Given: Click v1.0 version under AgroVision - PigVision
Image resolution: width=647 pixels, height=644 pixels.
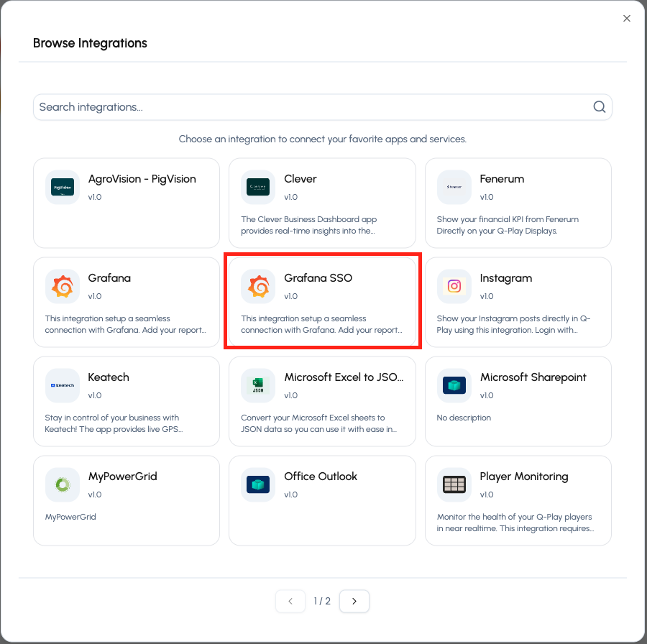Looking at the screenshot, I should pos(94,197).
